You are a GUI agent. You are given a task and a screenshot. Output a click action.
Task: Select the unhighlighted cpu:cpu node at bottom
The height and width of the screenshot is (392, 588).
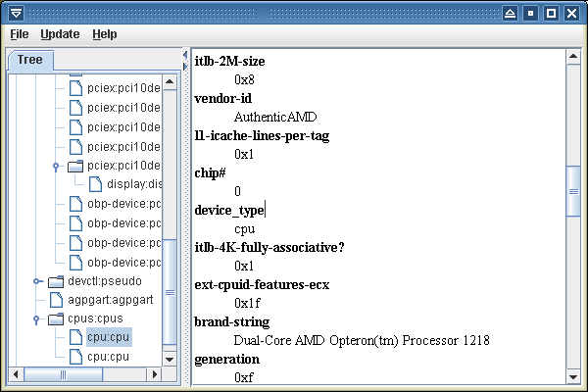[x=109, y=357]
